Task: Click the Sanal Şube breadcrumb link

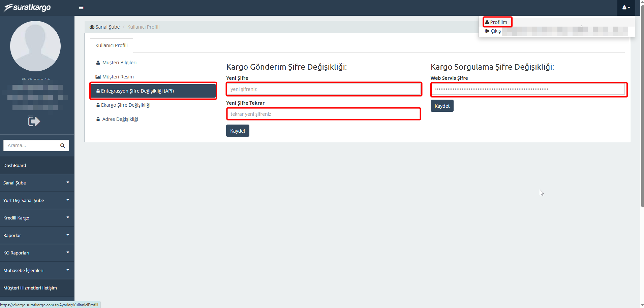Action: click(x=107, y=27)
